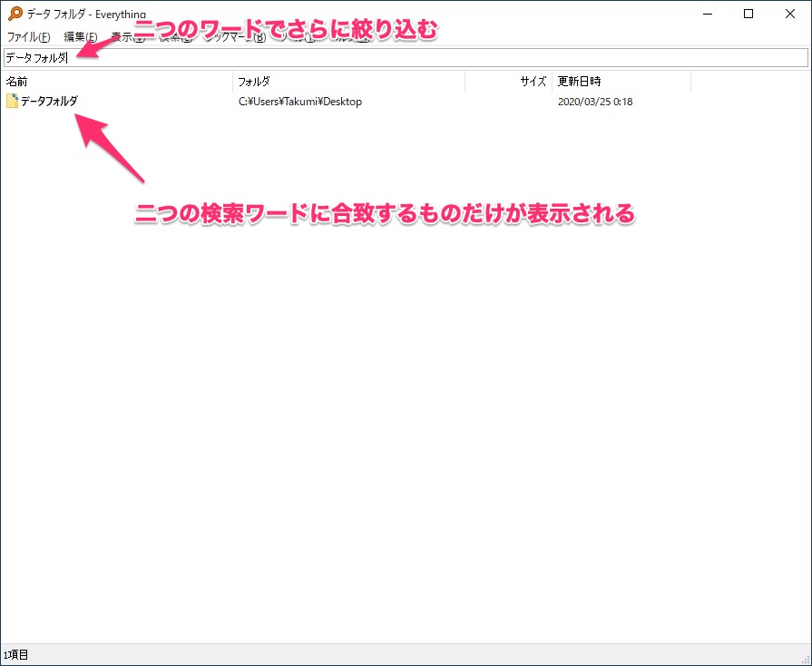812x666 pixels.
Task: Minimize the Everything window
Action: pos(707,14)
